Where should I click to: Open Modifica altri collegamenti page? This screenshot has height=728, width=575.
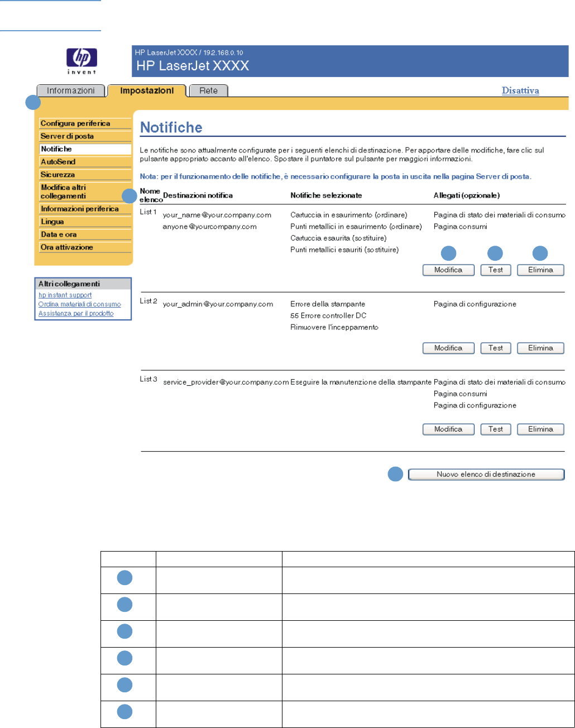(85, 191)
